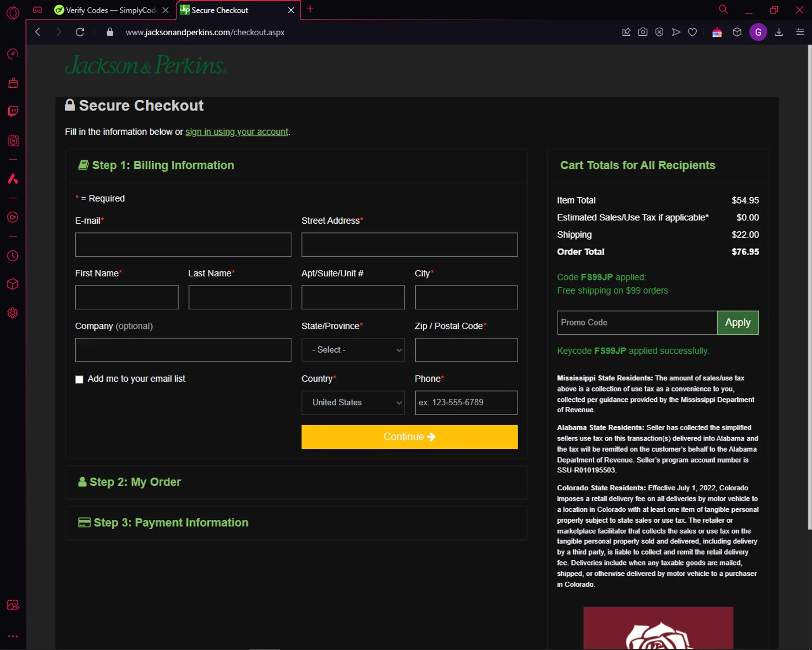This screenshot has width=812, height=650.
Task: Open the pinned extension icon left of the cube
Action: pyautogui.click(x=717, y=32)
